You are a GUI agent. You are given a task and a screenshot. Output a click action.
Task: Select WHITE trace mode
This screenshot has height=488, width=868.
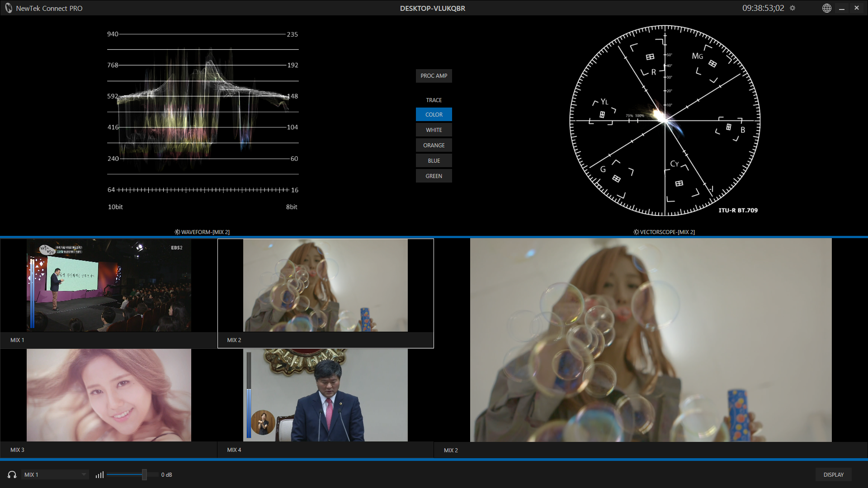tap(434, 130)
